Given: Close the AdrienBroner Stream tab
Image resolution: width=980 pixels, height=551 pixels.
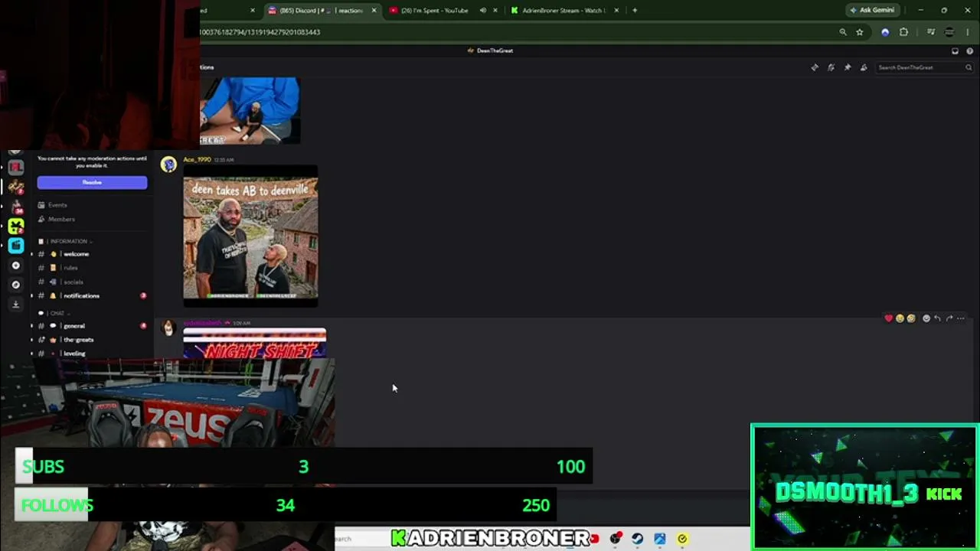Looking at the screenshot, I should pyautogui.click(x=616, y=11).
